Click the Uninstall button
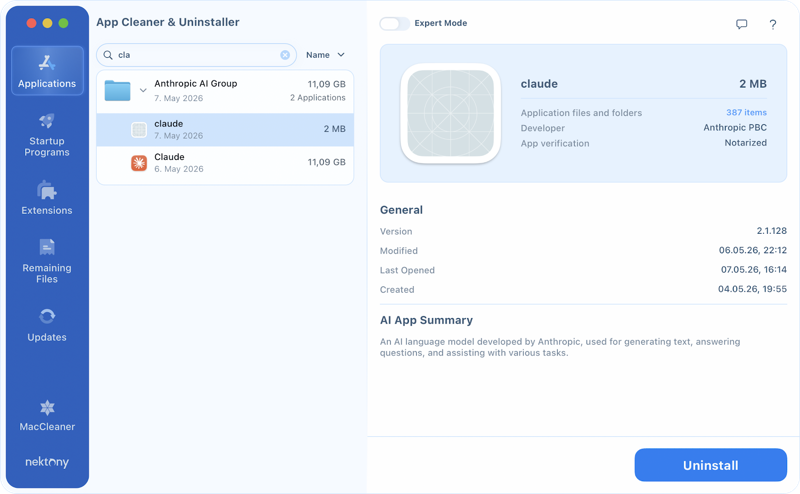 [x=710, y=465]
